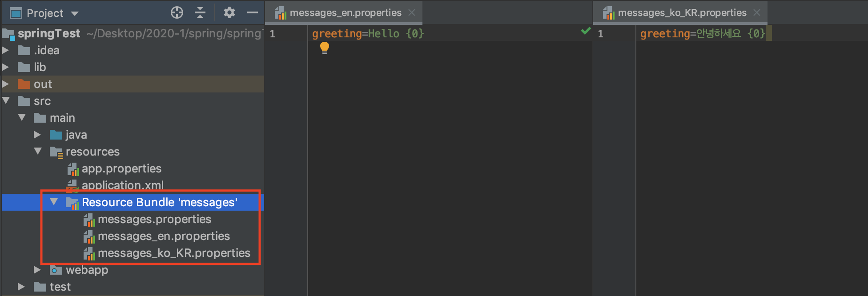Click the greeting=Hello {0} line in editor
The width and height of the screenshot is (868, 296).
click(x=368, y=34)
